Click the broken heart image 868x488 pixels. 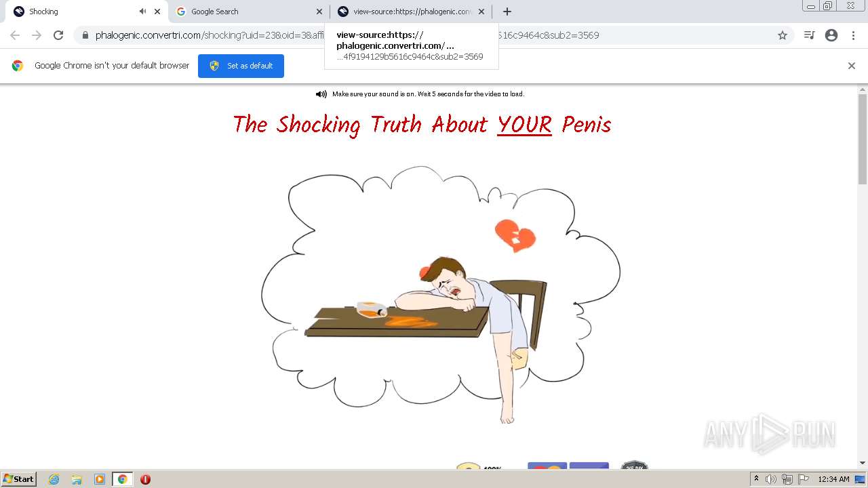pos(515,235)
